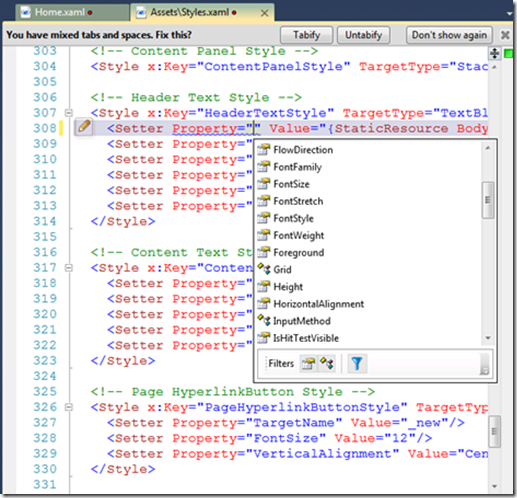Collapse the style block at line 317
The height and width of the screenshot is (498, 517).
[69, 268]
